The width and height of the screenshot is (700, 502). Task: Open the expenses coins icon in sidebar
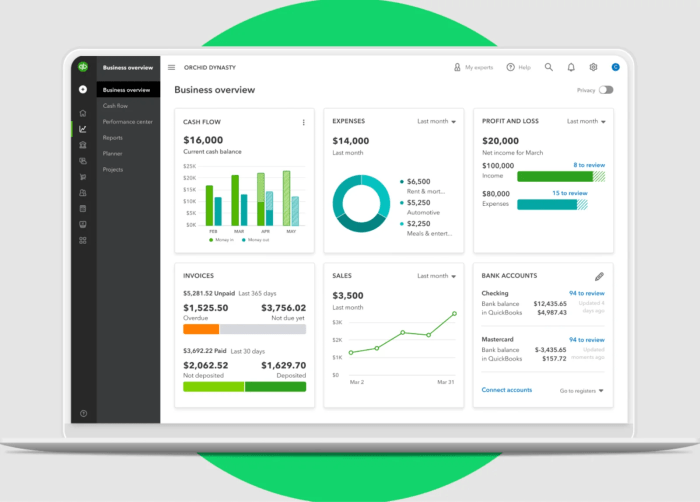click(x=83, y=161)
